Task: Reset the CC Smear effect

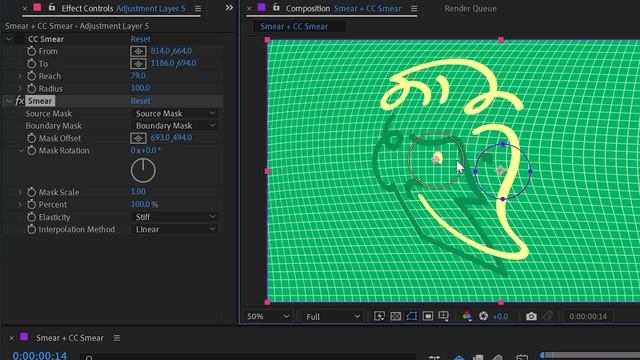Action: pos(140,39)
